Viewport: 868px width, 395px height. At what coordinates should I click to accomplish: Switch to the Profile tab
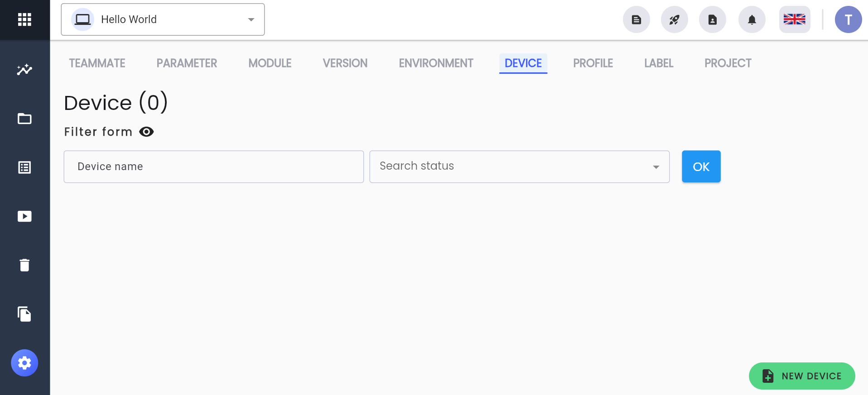click(593, 63)
